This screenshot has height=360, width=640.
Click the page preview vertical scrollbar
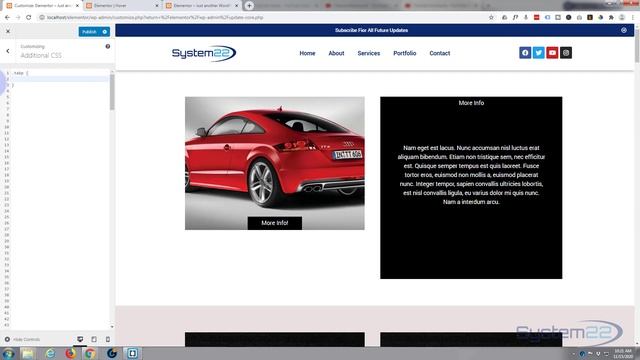[x=637, y=46]
